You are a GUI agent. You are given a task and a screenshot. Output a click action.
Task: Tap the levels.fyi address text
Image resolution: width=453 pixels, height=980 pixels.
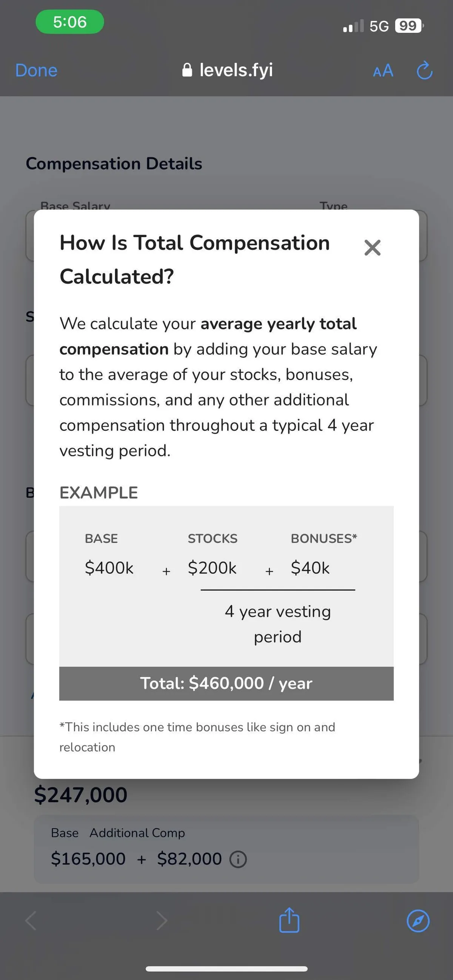point(236,70)
